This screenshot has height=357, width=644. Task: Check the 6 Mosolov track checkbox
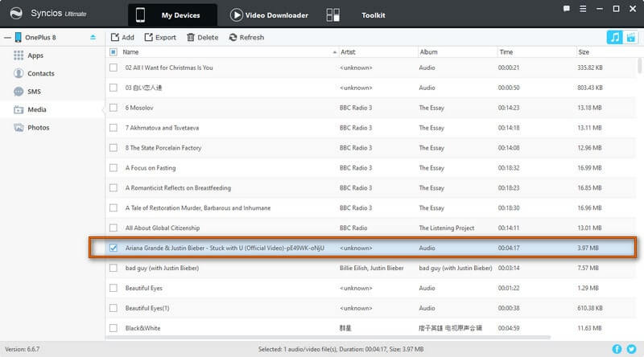(x=114, y=108)
